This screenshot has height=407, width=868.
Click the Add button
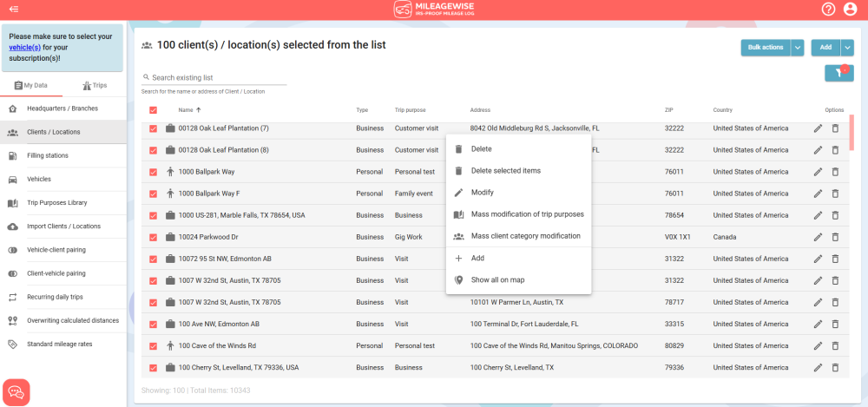pos(826,48)
